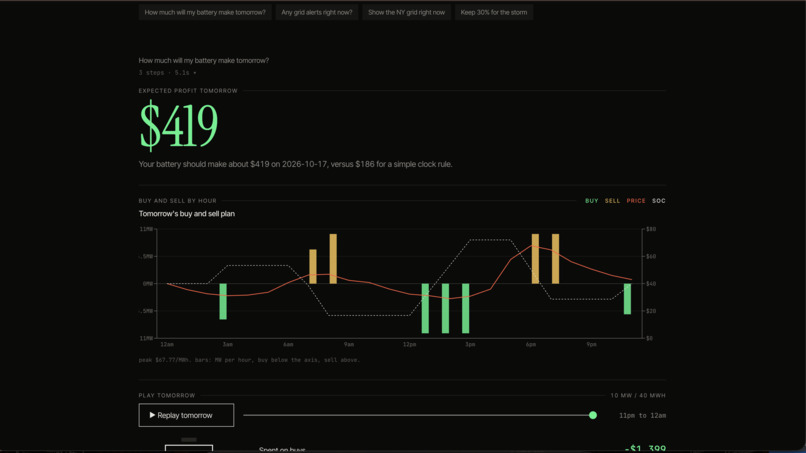Click the replay timeline track
The height and width of the screenshot is (453, 806).
pos(418,415)
